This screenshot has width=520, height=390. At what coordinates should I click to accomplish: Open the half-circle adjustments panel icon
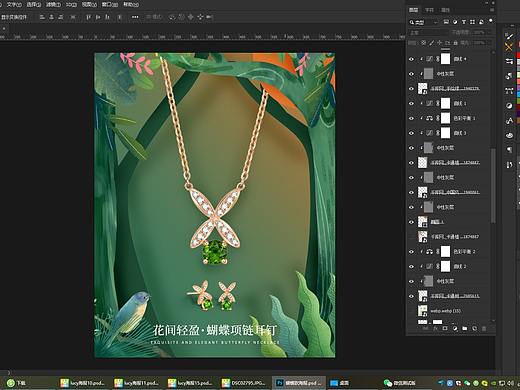pyautogui.click(x=509, y=106)
